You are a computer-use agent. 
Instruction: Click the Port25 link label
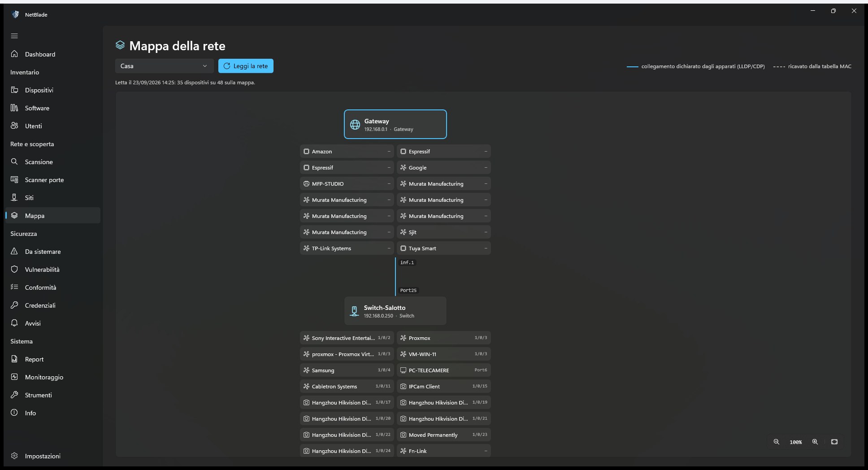pyautogui.click(x=408, y=291)
